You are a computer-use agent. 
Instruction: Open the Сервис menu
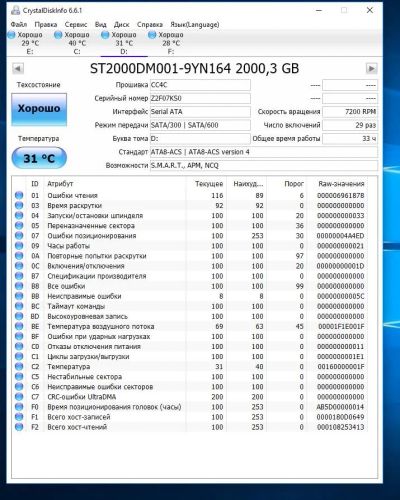tap(76, 24)
